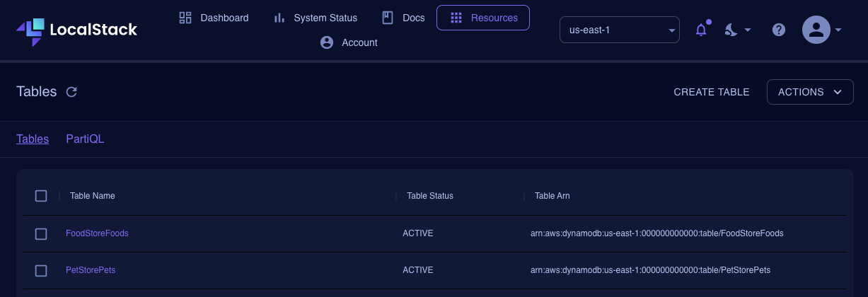The image size is (868, 297).
Task: Switch to the PartiQL tab
Action: pyautogui.click(x=85, y=139)
